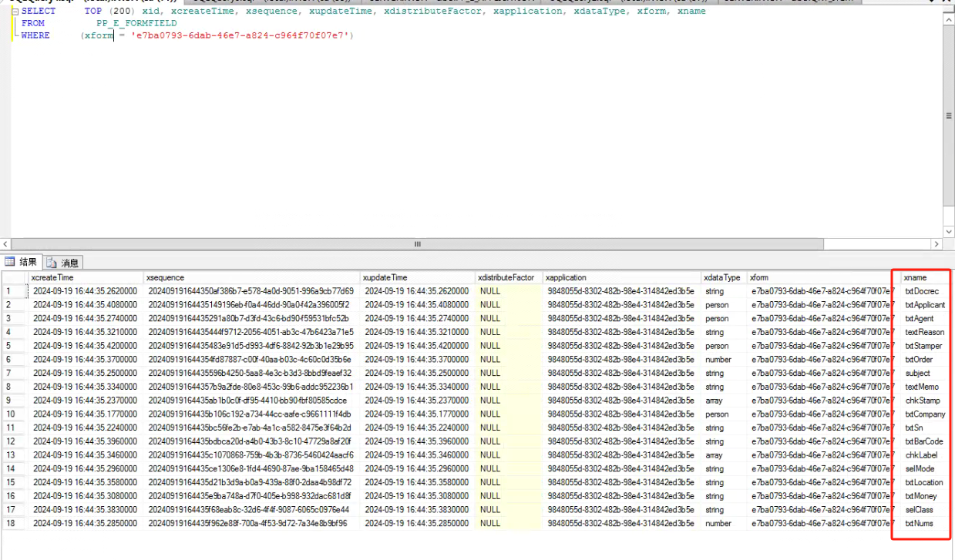Screen dimensions: 955x560
Task: Click the 'number' xdataType cell in row 6
Action: point(718,360)
